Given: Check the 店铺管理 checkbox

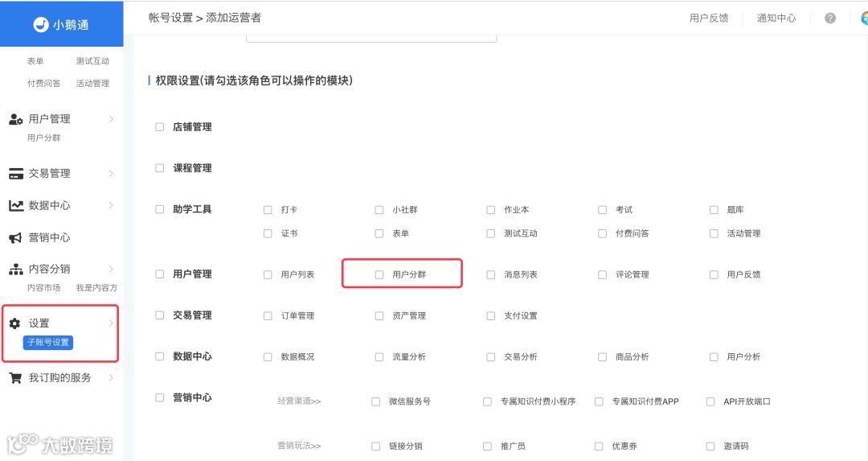Looking at the screenshot, I should [159, 127].
